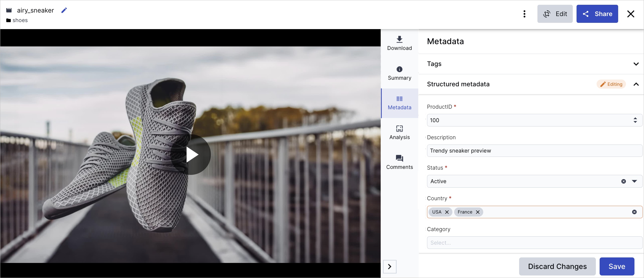Click the ProductID stepper arrows
644x278 pixels.
(635, 120)
